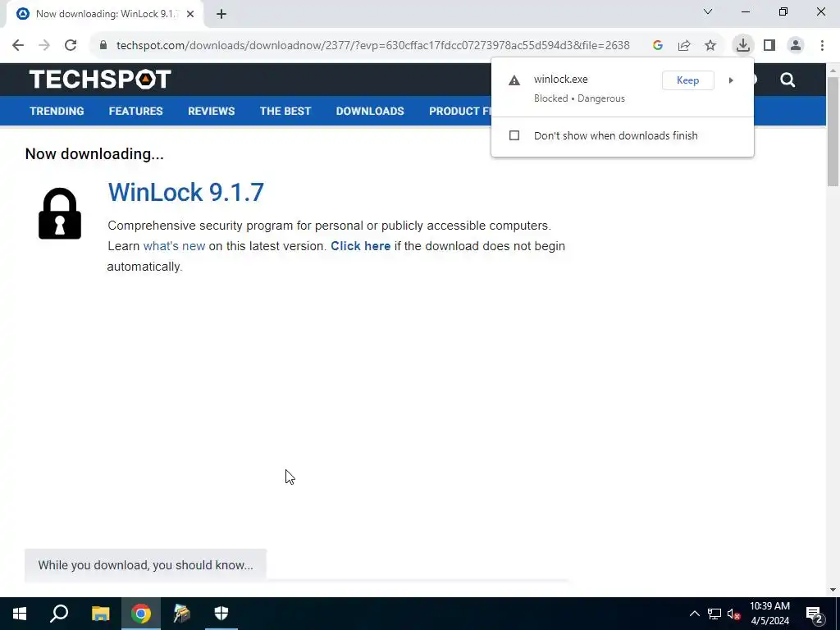Open THE BEST menu item
The image size is (840, 630).
tap(285, 111)
